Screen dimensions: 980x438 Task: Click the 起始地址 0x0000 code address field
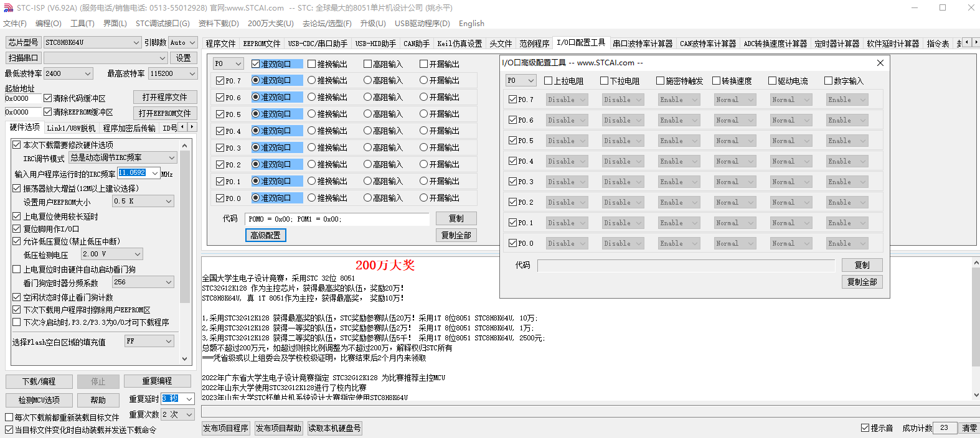coord(23,98)
